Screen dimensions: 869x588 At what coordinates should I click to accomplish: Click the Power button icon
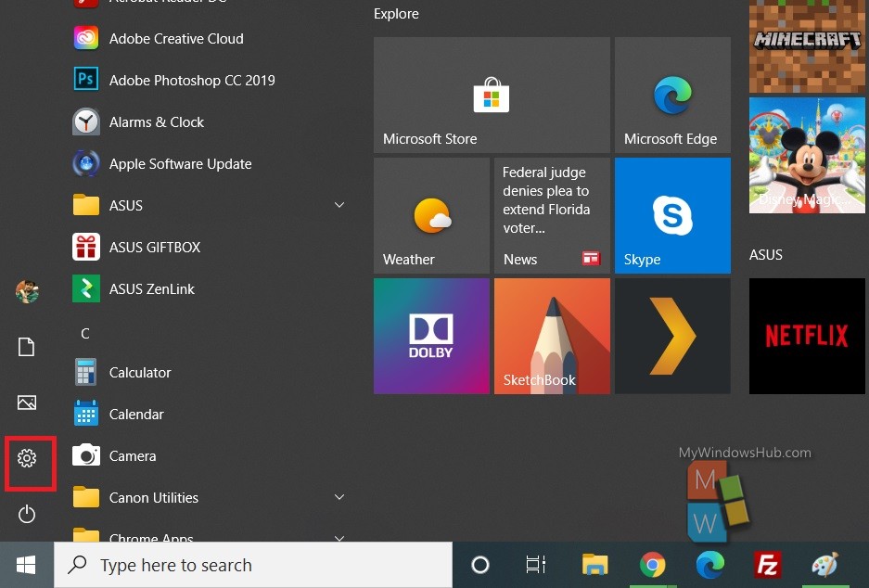pos(27,514)
